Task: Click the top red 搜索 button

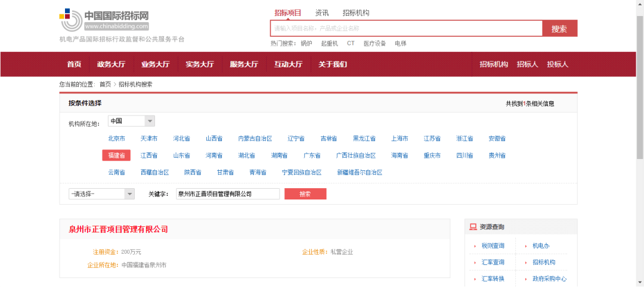Action: pos(559,29)
